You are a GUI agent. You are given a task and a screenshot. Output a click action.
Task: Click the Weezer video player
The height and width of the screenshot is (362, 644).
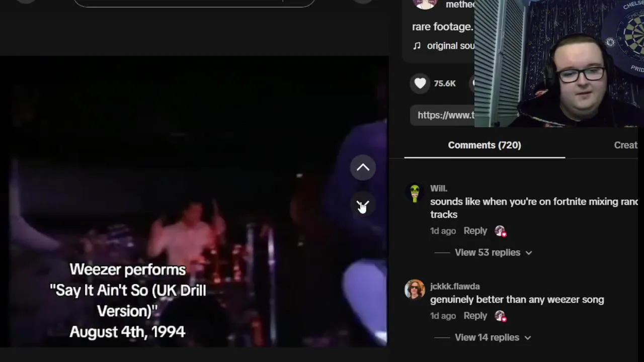[x=194, y=201]
